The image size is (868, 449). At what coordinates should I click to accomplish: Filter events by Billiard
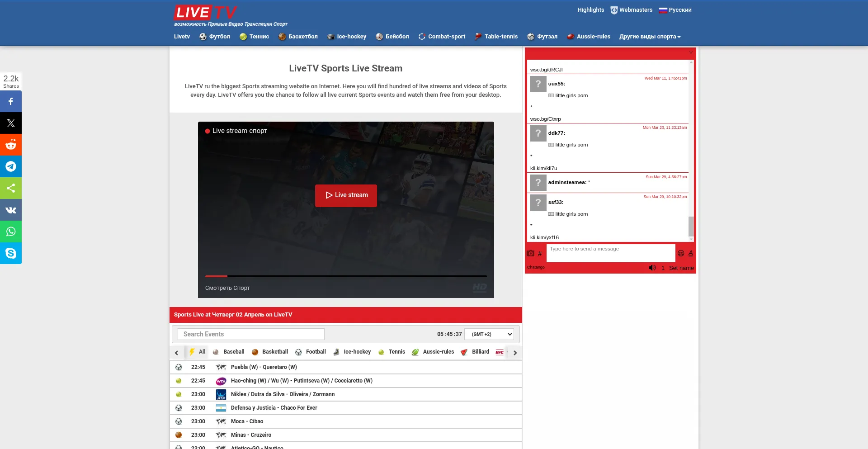click(x=475, y=352)
